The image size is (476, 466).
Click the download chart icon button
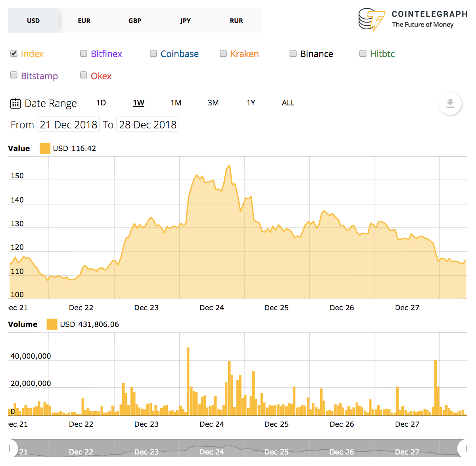(x=450, y=103)
